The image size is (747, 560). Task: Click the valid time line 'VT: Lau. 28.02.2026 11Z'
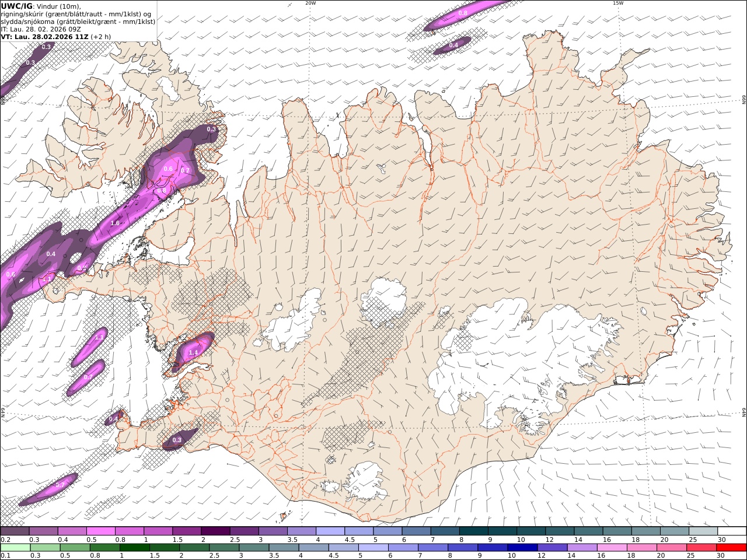[x=44, y=36]
